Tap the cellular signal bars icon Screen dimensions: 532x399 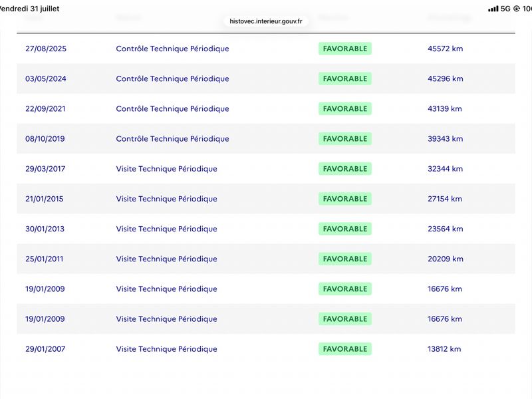(x=493, y=9)
